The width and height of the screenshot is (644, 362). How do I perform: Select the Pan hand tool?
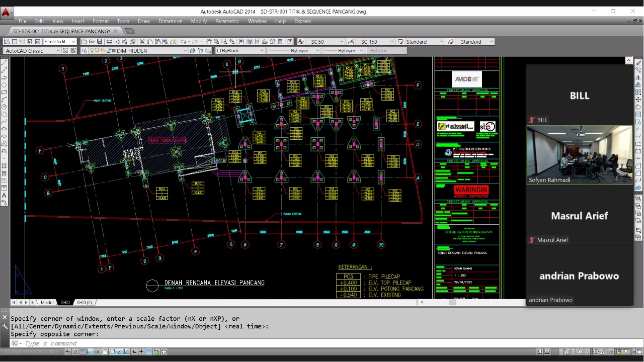209,42
